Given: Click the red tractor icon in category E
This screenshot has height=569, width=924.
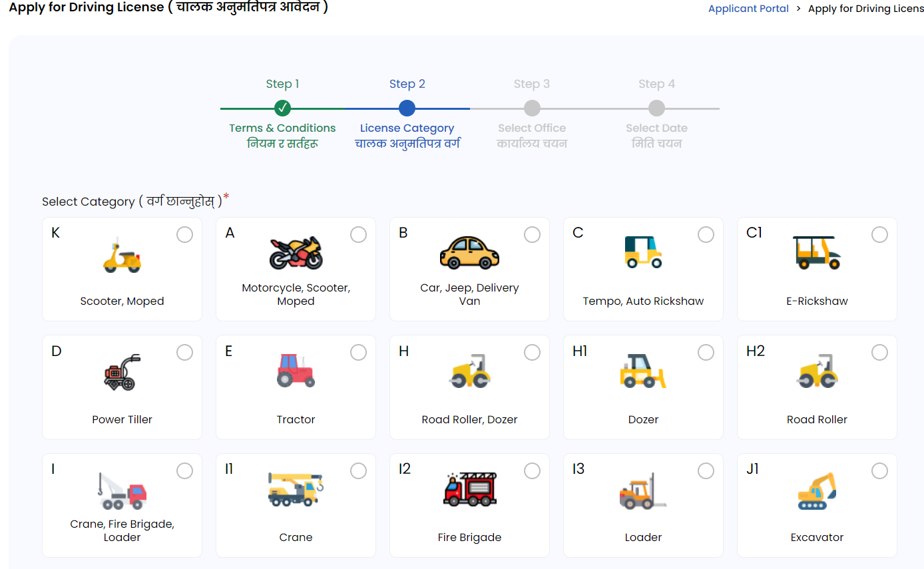Looking at the screenshot, I should click(x=295, y=373).
